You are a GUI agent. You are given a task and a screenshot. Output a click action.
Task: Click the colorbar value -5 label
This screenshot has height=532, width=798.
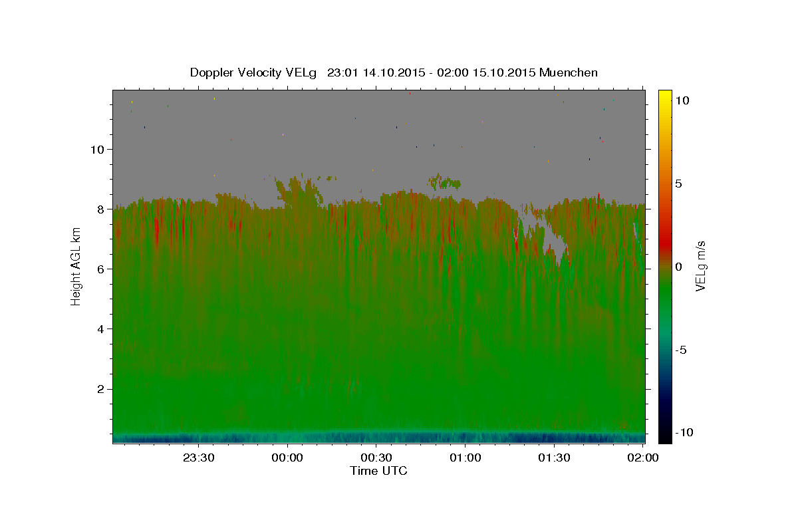(681, 349)
